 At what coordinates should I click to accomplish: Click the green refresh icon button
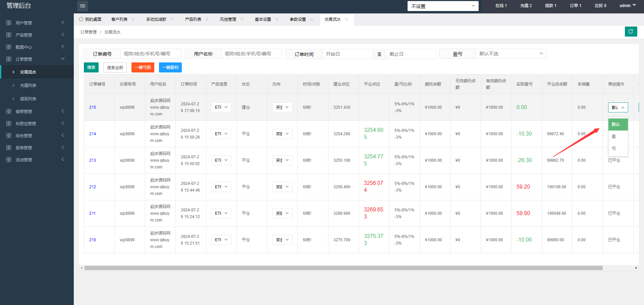click(631, 32)
